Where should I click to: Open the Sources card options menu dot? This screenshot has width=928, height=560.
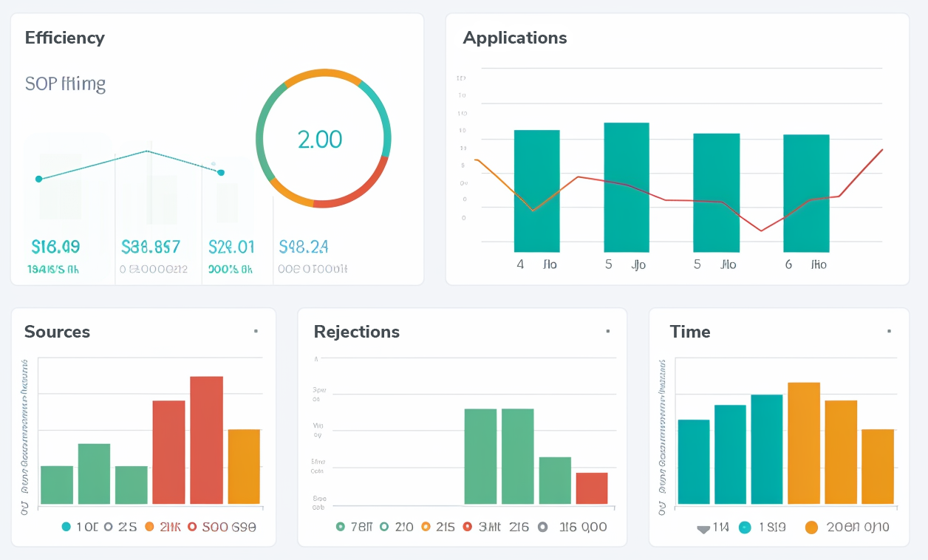[x=256, y=332]
